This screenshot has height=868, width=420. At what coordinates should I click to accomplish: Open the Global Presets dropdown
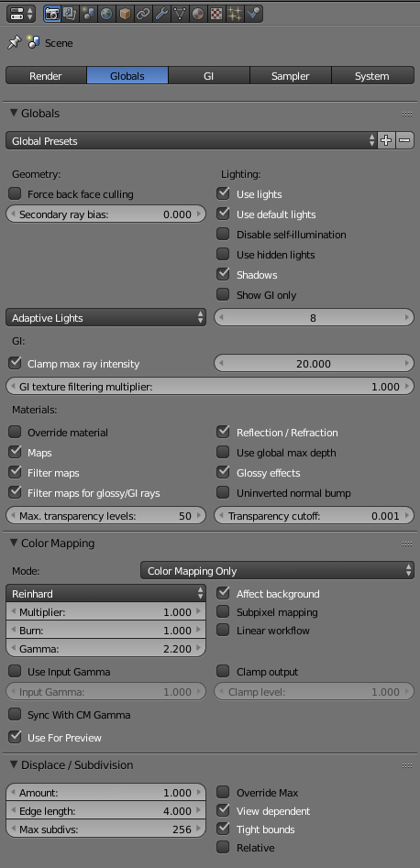click(x=192, y=140)
